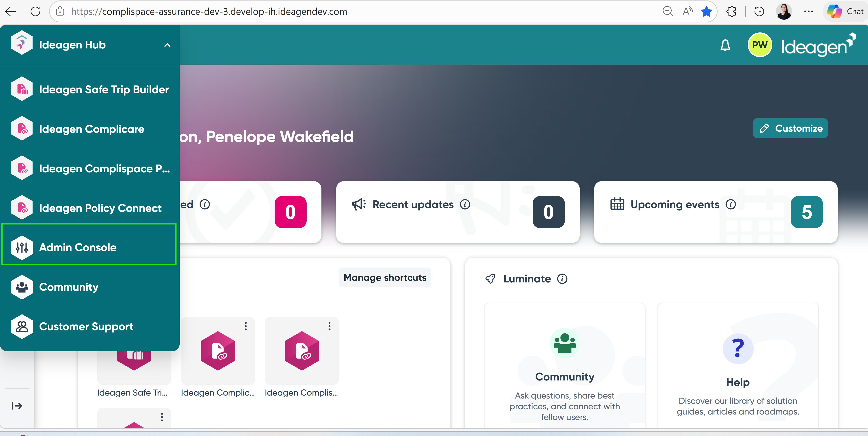Click the Customize button
This screenshot has height=436, width=868.
[790, 128]
